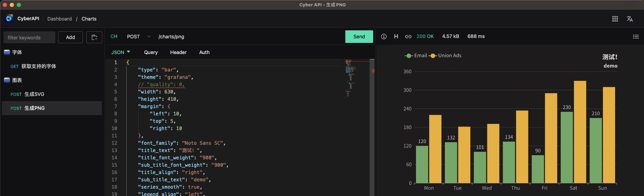
Task: Click the 200 OK status text
Action: coord(425,36)
